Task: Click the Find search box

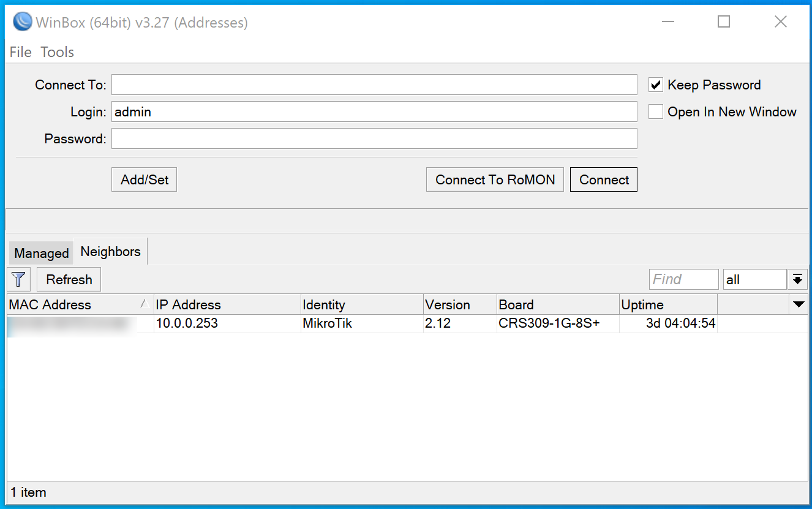Action: click(683, 279)
